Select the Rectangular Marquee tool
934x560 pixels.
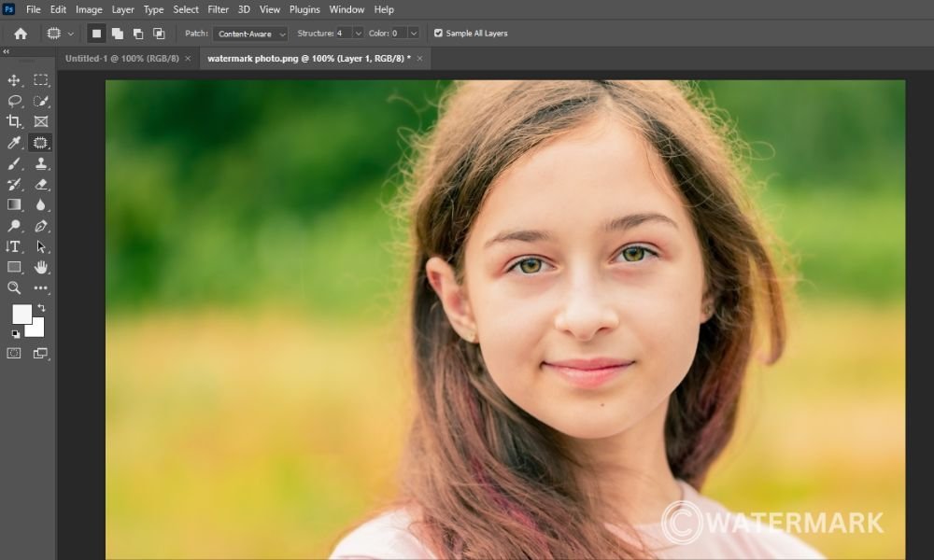point(40,80)
